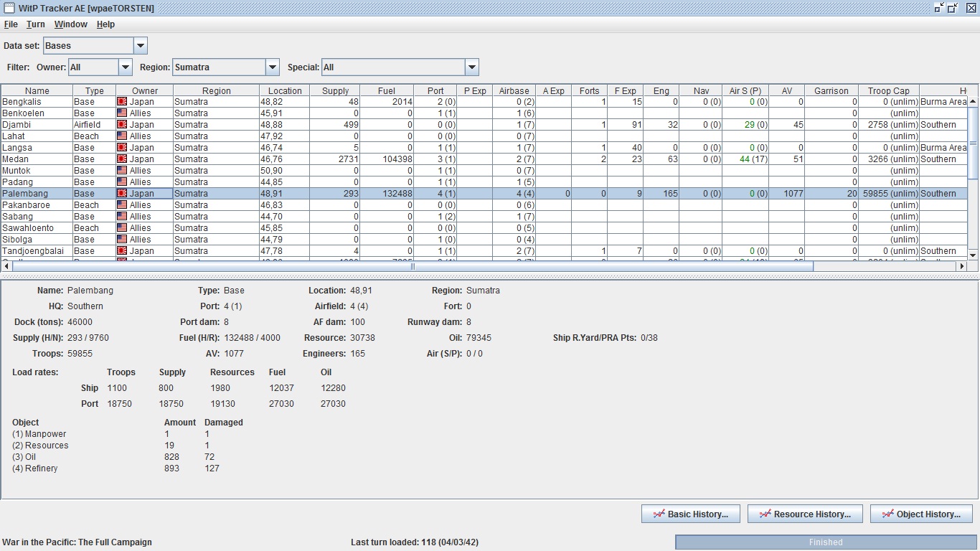The height and width of the screenshot is (551, 980).
Task: Click the fuel value 104398 in the Medan row
Action: point(397,159)
